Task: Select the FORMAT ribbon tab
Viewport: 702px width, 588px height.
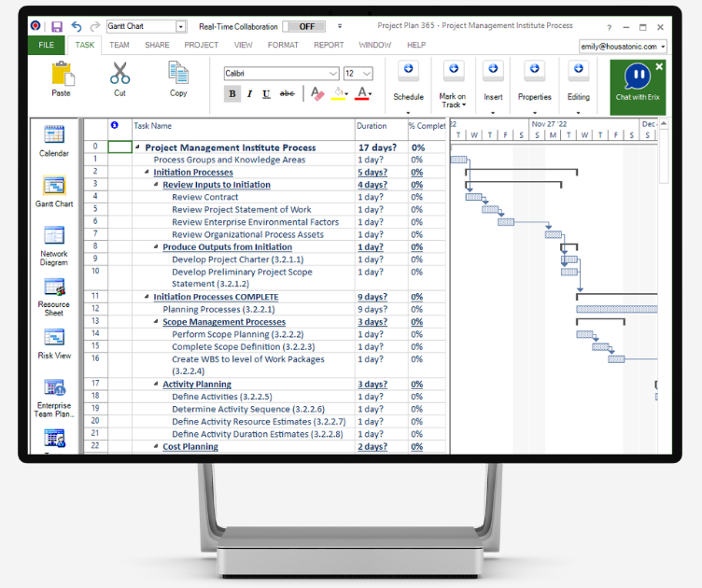Action: click(283, 45)
